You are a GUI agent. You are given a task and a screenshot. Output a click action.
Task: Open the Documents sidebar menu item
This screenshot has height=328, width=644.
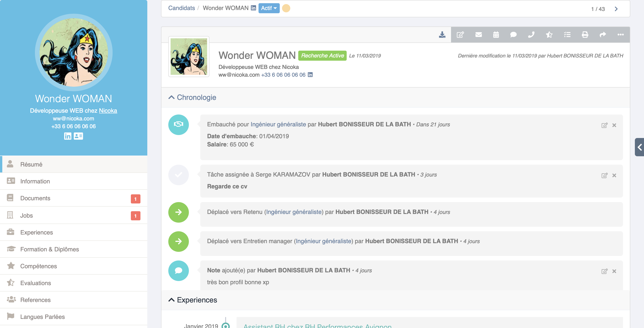click(74, 198)
